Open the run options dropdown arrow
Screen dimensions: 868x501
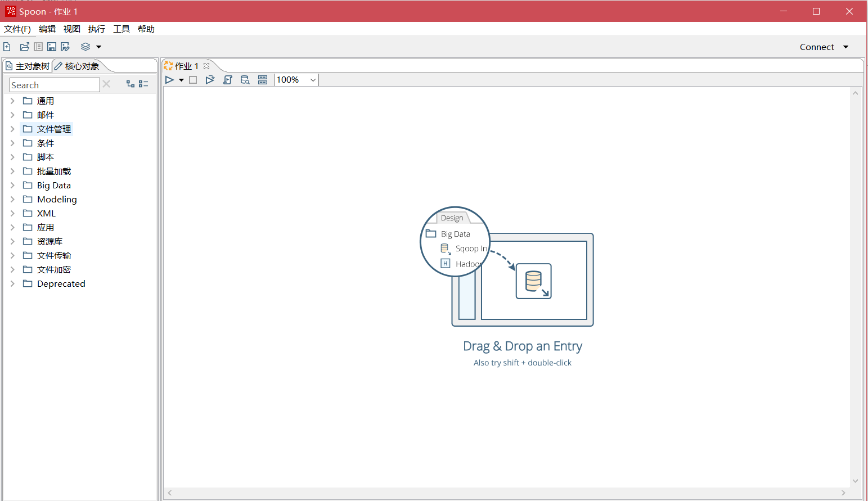click(x=181, y=80)
